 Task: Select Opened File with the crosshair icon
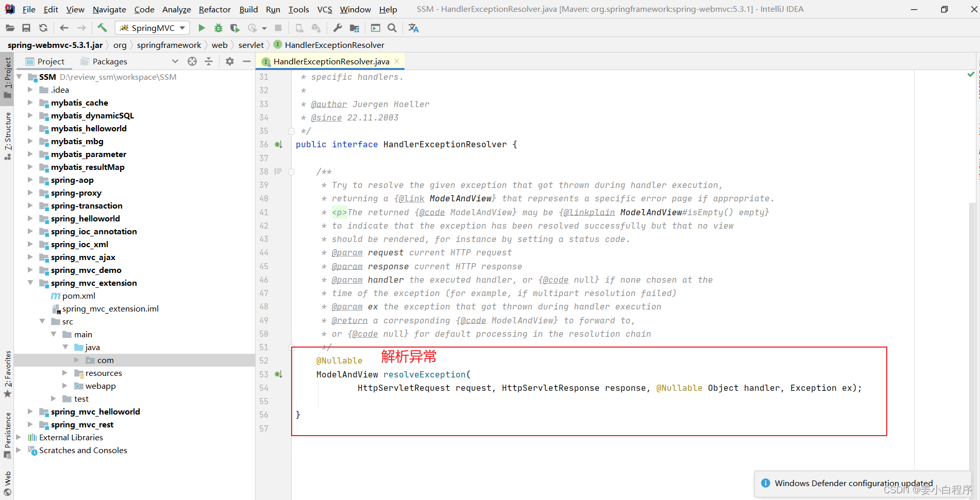click(x=192, y=61)
